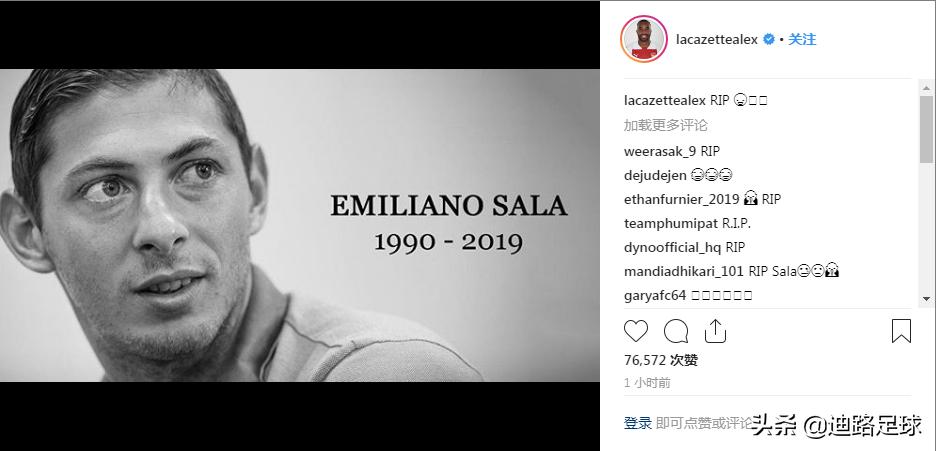Screen dimensions: 936x451
Task: Click the comments scrollbar thumb
Action: tap(926, 129)
